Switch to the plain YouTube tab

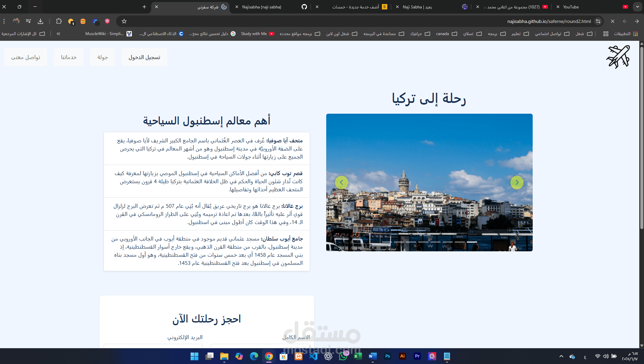coord(592,7)
